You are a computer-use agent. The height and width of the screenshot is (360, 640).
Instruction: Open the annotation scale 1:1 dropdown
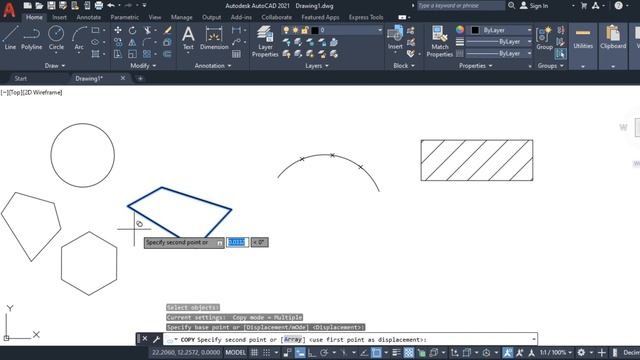click(x=556, y=353)
